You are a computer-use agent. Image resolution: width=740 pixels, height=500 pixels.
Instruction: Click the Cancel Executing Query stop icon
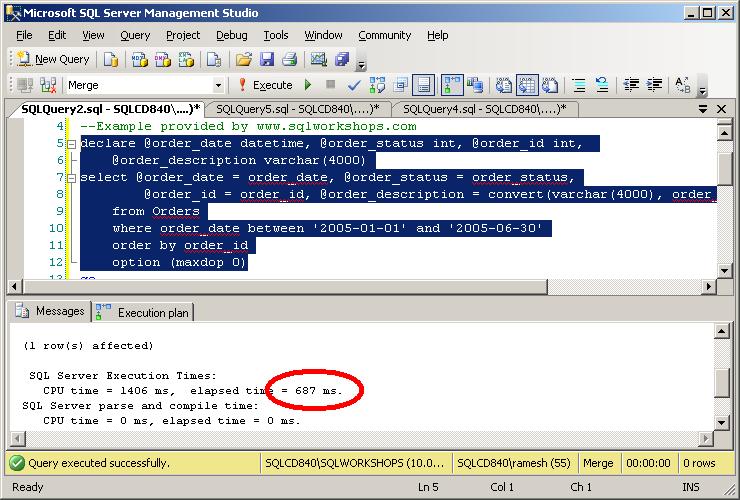click(330, 85)
